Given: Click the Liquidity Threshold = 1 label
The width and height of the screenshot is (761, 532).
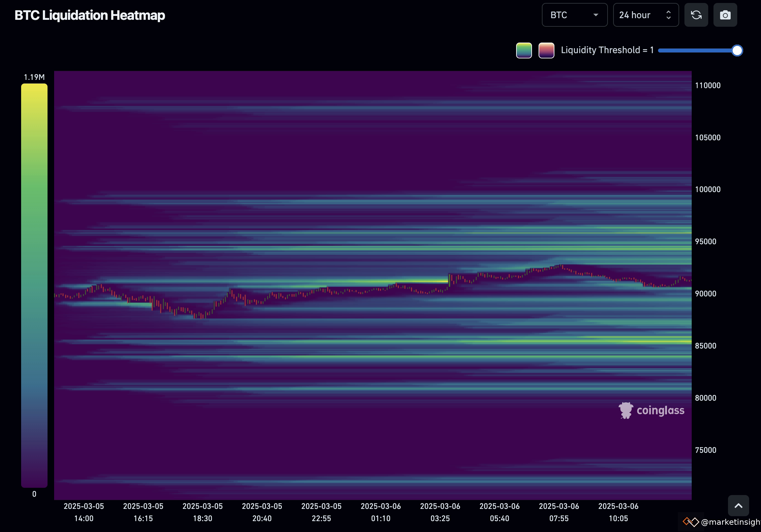Looking at the screenshot, I should tap(607, 50).
